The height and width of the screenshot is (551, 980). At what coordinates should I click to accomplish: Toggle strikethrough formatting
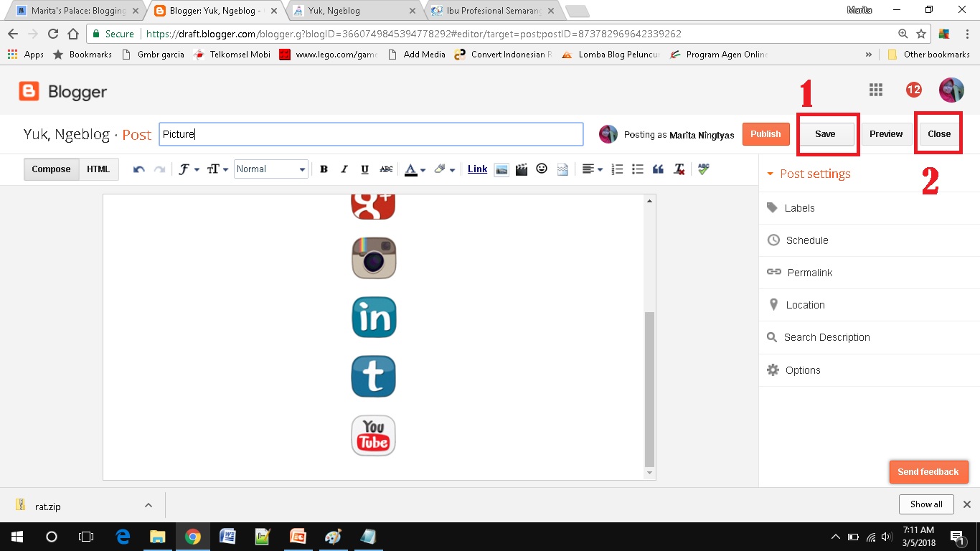386,169
